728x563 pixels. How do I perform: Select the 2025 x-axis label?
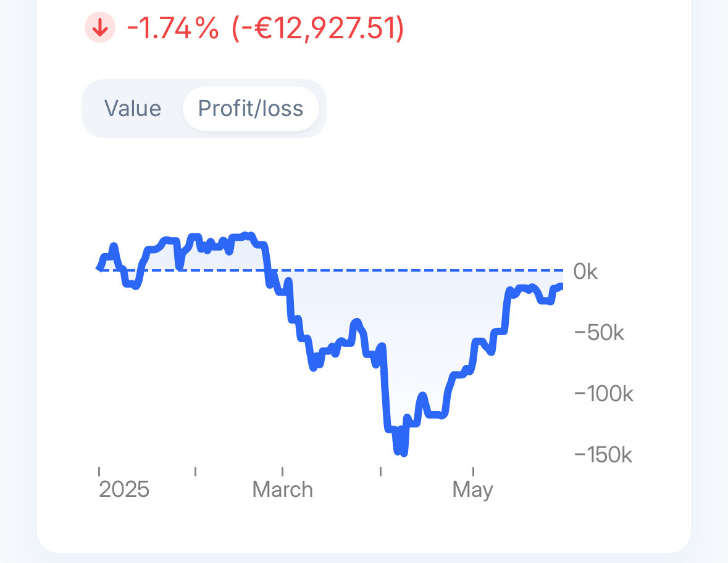(x=124, y=490)
